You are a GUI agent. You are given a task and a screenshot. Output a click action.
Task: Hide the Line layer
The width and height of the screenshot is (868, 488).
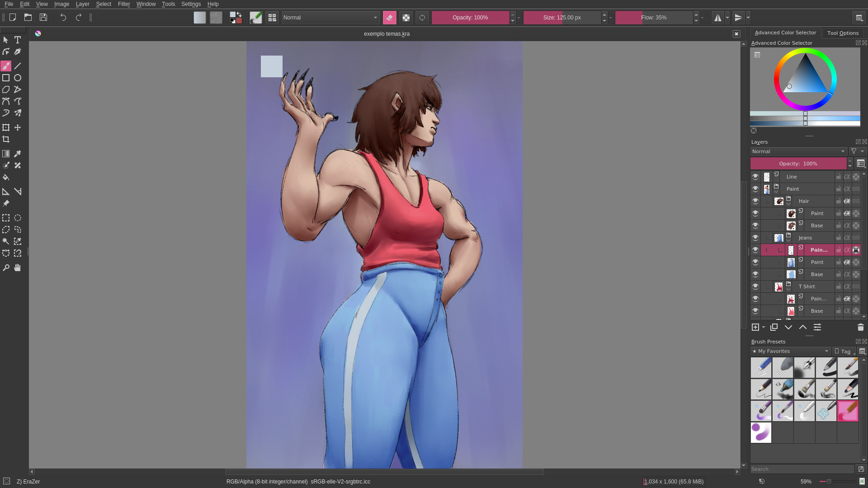755,177
